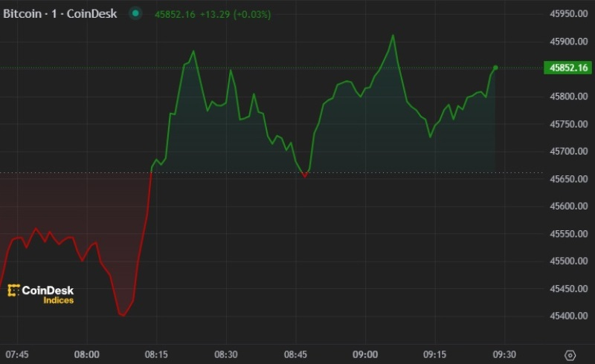Screen dimensions: 595x364
Task: Click the 45950.00 price axis label
Action: coord(568,14)
